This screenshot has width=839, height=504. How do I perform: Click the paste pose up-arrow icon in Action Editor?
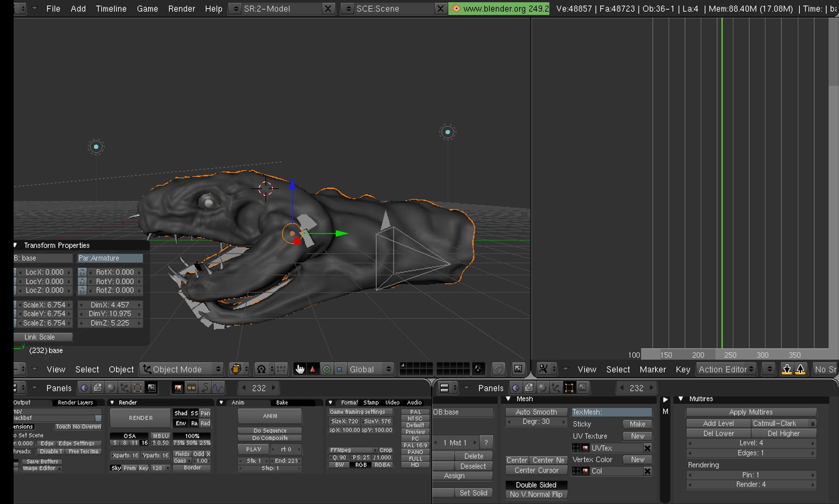point(800,369)
